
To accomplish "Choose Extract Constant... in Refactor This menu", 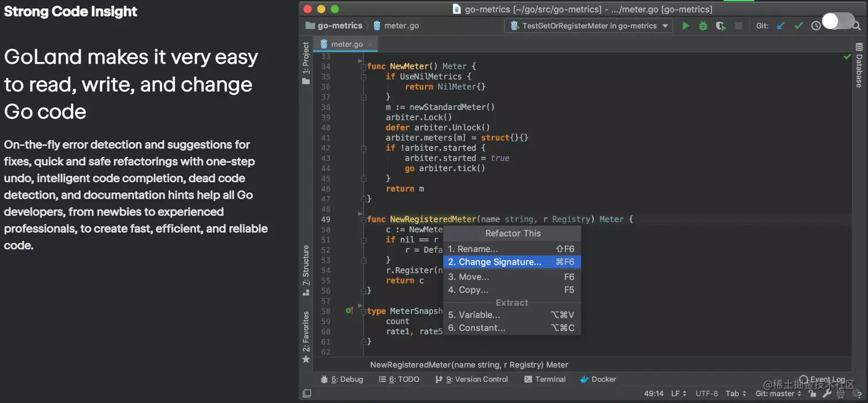I will click(512, 328).
